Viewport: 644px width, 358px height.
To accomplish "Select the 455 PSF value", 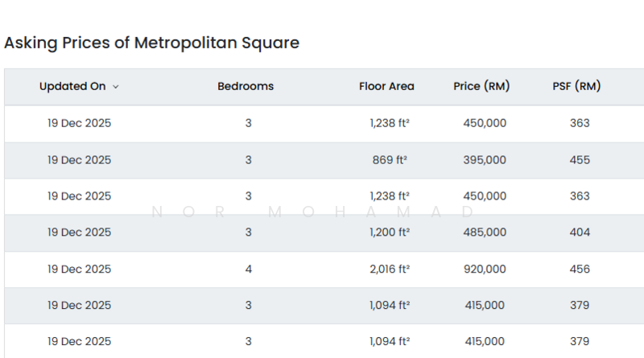I will 579,160.
